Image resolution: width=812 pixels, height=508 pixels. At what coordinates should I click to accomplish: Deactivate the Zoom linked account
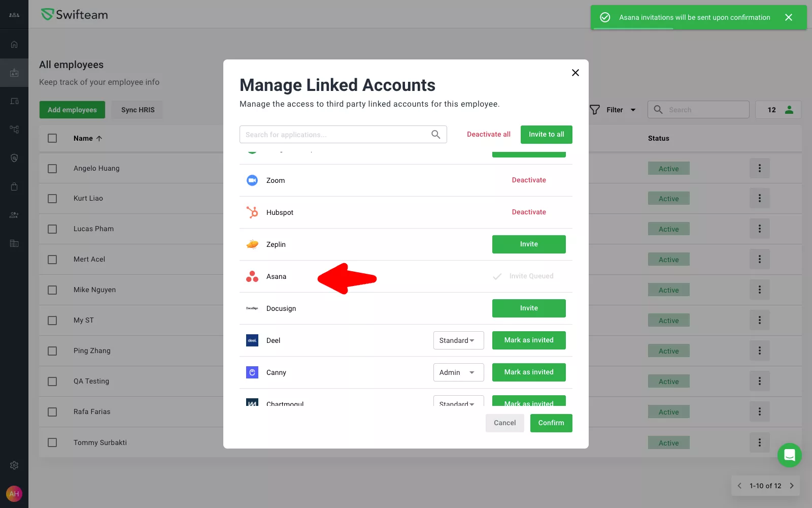pos(528,180)
